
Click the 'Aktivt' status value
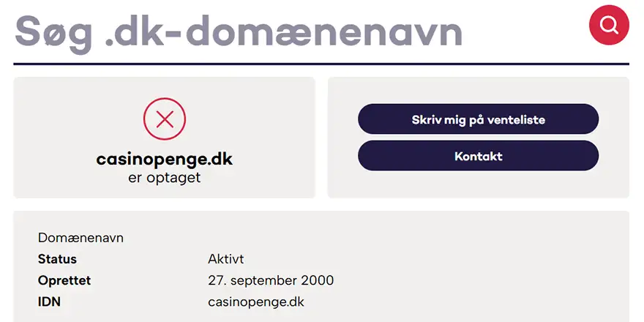pyautogui.click(x=225, y=259)
